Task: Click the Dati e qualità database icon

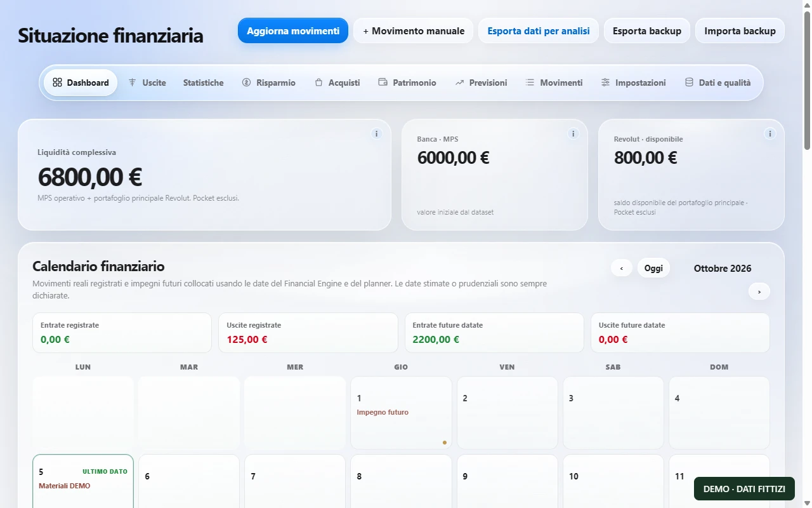Action: tap(689, 83)
